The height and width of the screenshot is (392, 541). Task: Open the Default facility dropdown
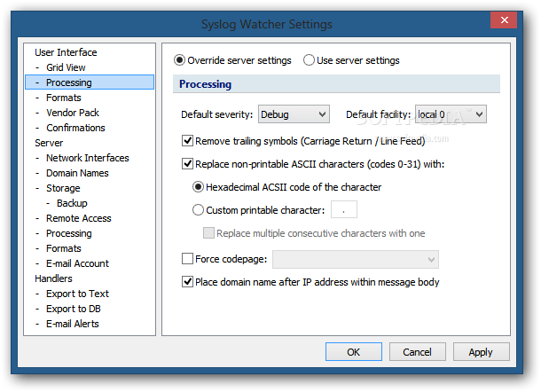click(x=451, y=114)
